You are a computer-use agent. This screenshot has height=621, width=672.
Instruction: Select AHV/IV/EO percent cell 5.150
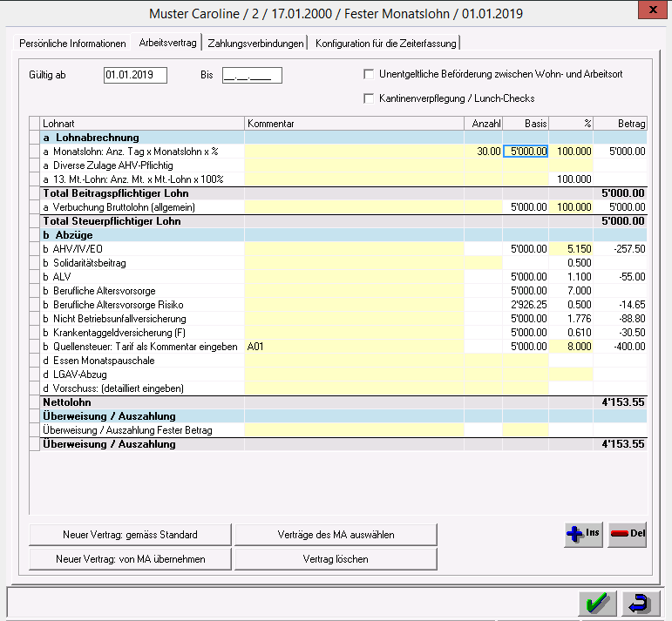pos(571,248)
